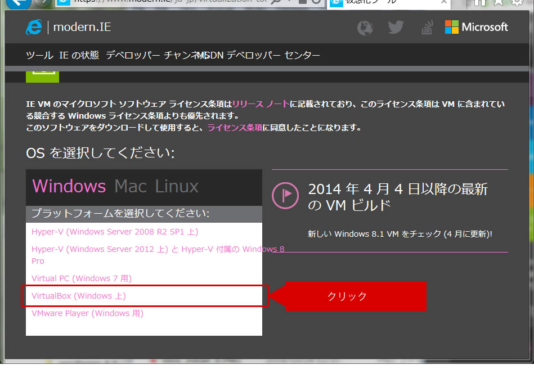This screenshot has height=392, width=534.
Task: Open the ツール menu item
Action: [39, 55]
